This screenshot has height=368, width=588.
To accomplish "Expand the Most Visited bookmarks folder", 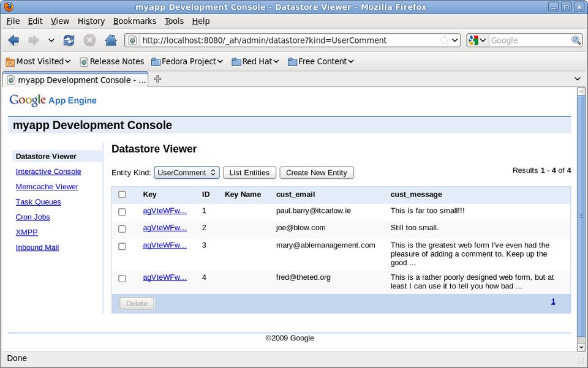I will 39,61.
